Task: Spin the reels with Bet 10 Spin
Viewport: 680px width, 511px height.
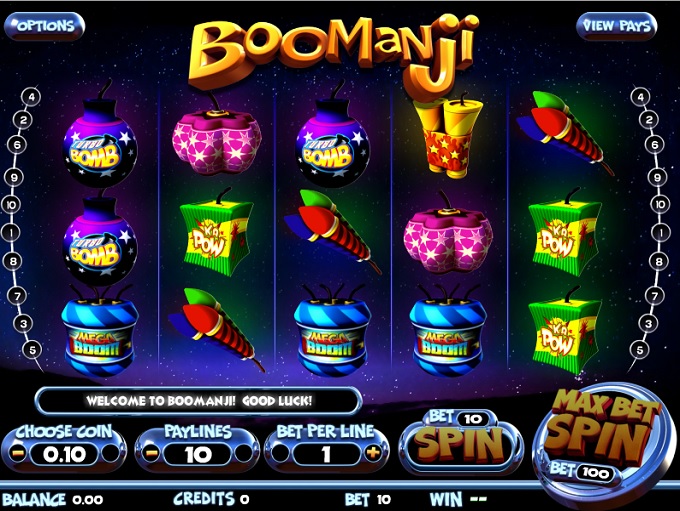Action: (x=461, y=442)
